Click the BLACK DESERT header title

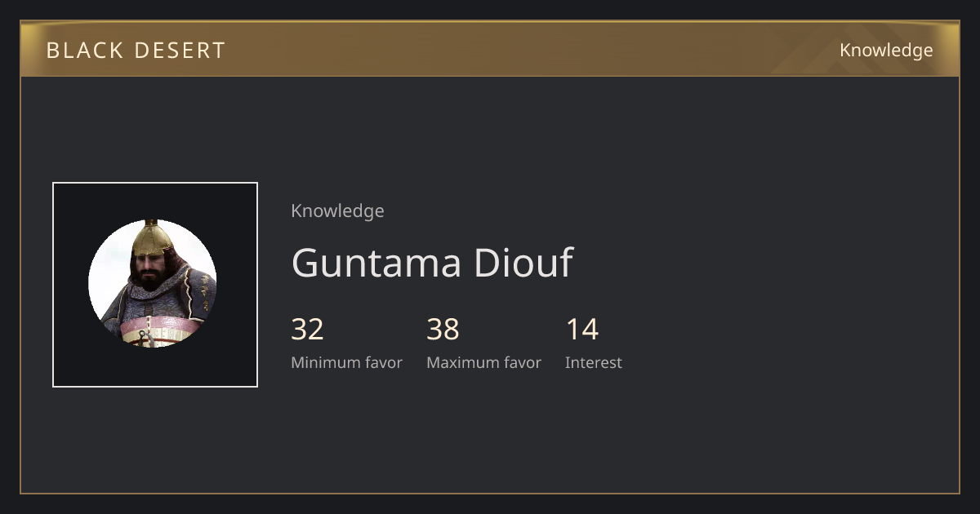tap(136, 51)
